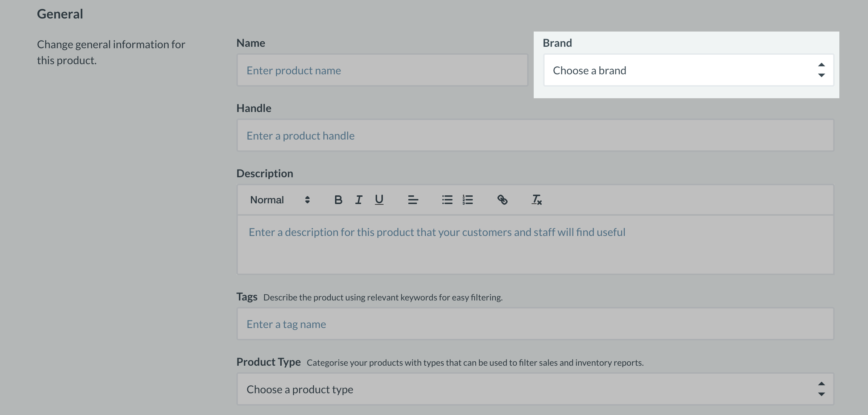Click into the product handle field
The width and height of the screenshot is (868, 415).
[x=535, y=136]
